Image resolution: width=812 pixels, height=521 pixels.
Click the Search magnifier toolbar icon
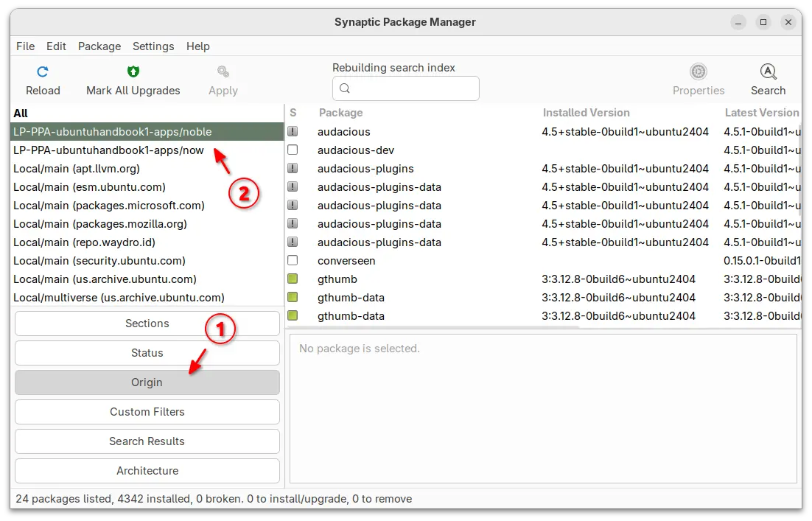click(768, 71)
